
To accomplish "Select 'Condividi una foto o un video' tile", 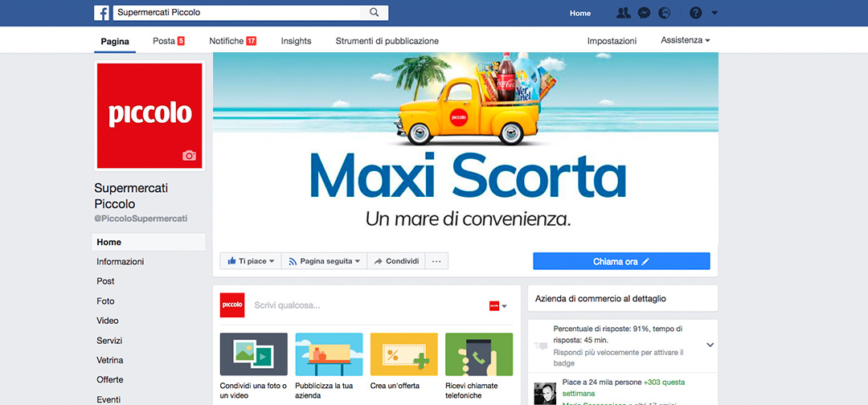I will 253,366.
